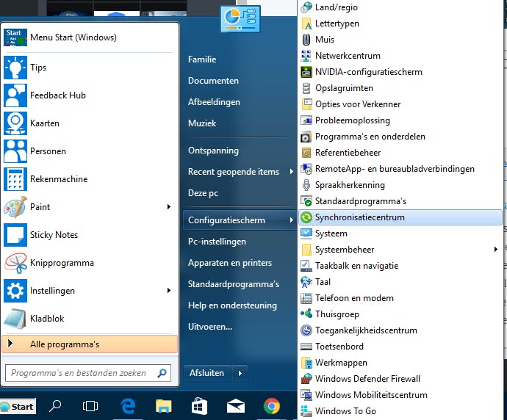Click the Menu Start (Windows) icon

click(x=15, y=37)
